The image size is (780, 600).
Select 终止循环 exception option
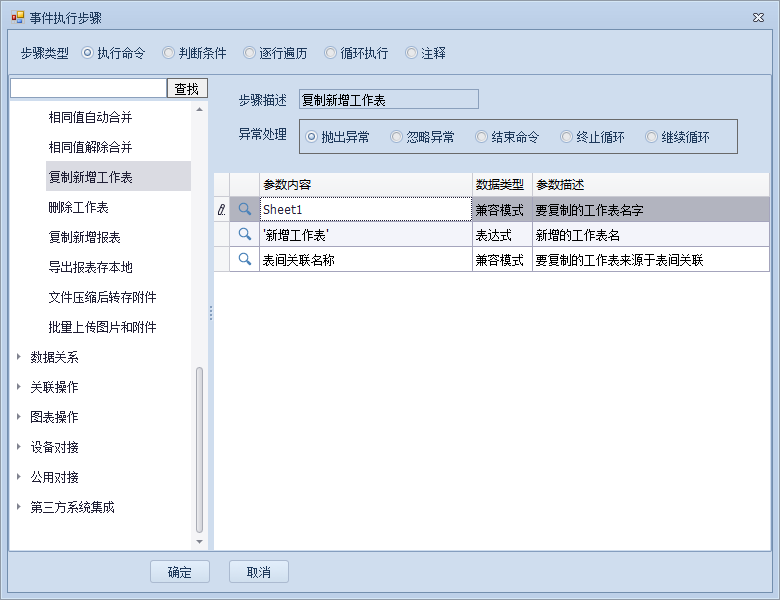pyautogui.click(x=567, y=137)
